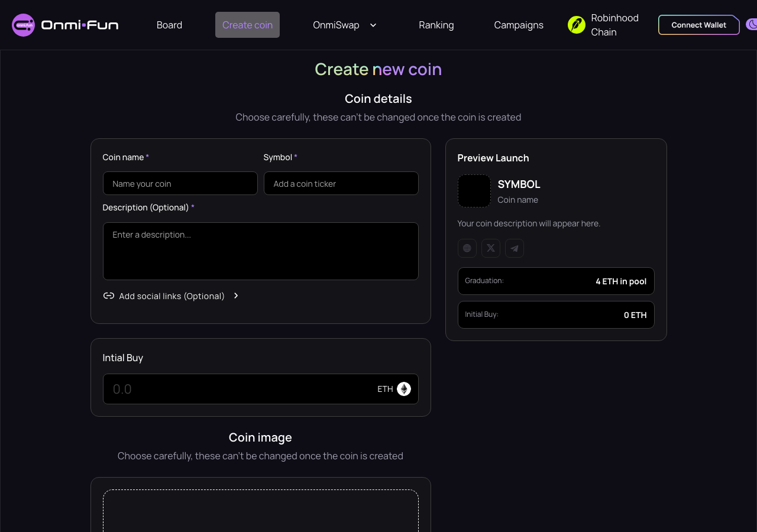Open the Campaigns page

pos(519,25)
